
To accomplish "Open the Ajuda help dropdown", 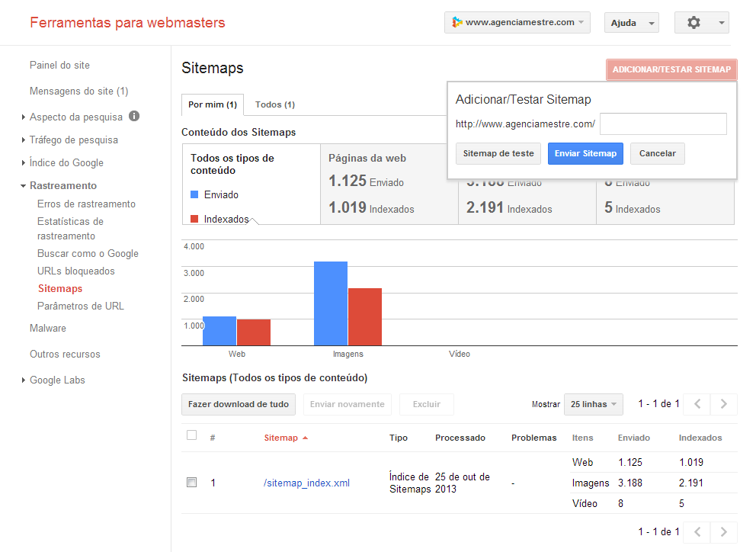I will (x=631, y=23).
